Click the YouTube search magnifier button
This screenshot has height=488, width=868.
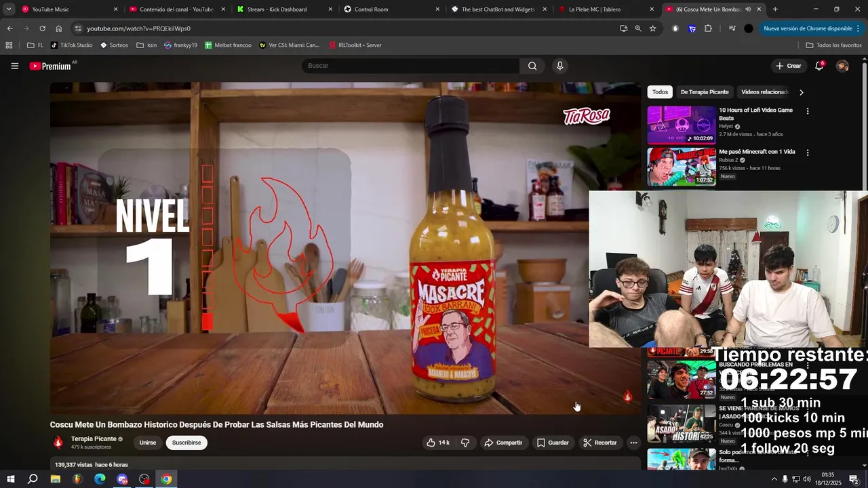click(x=532, y=66)
